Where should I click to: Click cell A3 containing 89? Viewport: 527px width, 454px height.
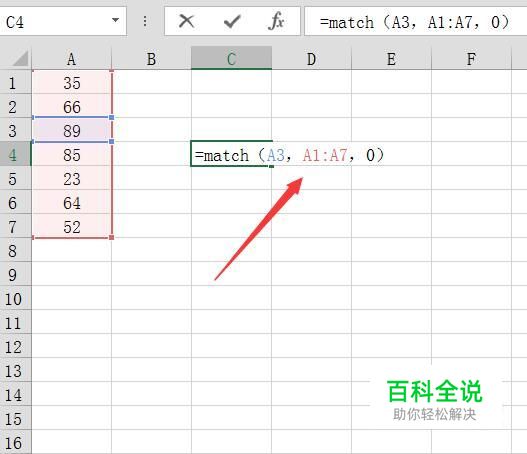pyautogui.click(x=72, y=130)
